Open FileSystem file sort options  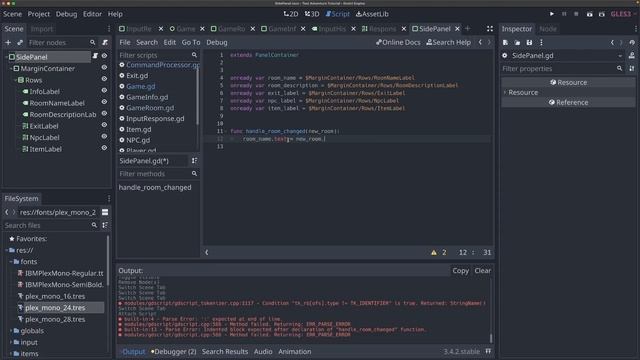105,225
